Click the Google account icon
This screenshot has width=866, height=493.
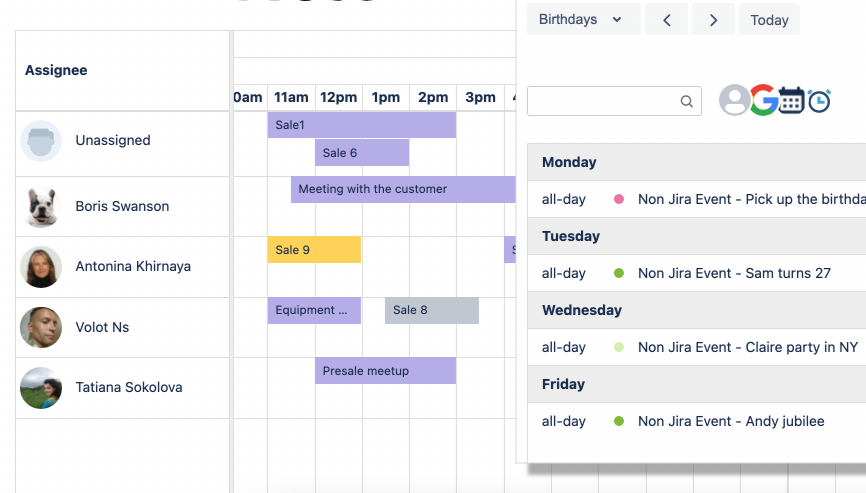click(x=764, y=100)
